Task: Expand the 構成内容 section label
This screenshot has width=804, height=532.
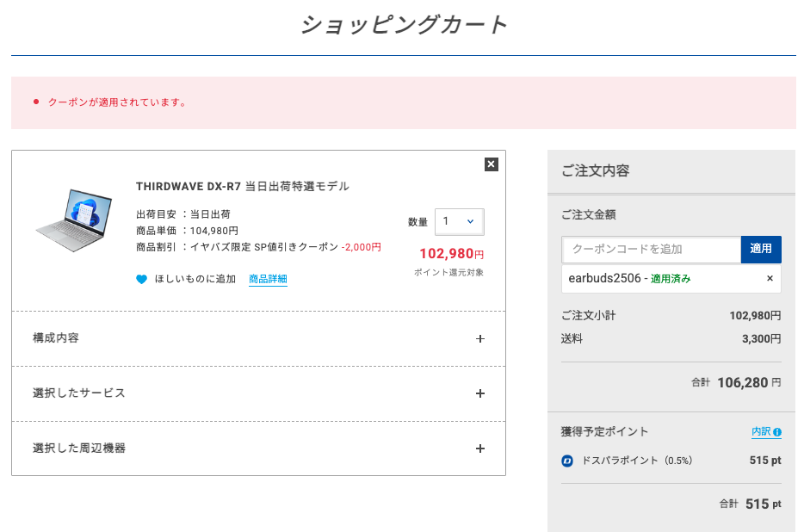Action: pos(56,338)
